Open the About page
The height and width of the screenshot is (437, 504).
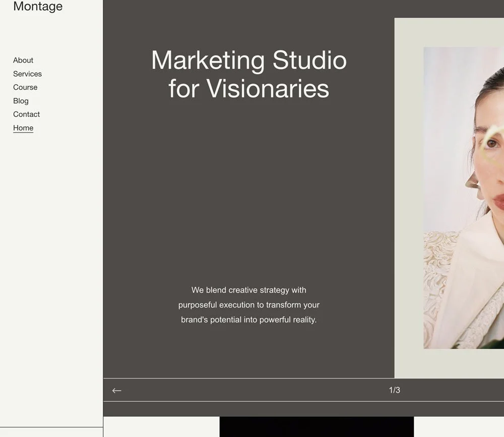tap(23, 60)
